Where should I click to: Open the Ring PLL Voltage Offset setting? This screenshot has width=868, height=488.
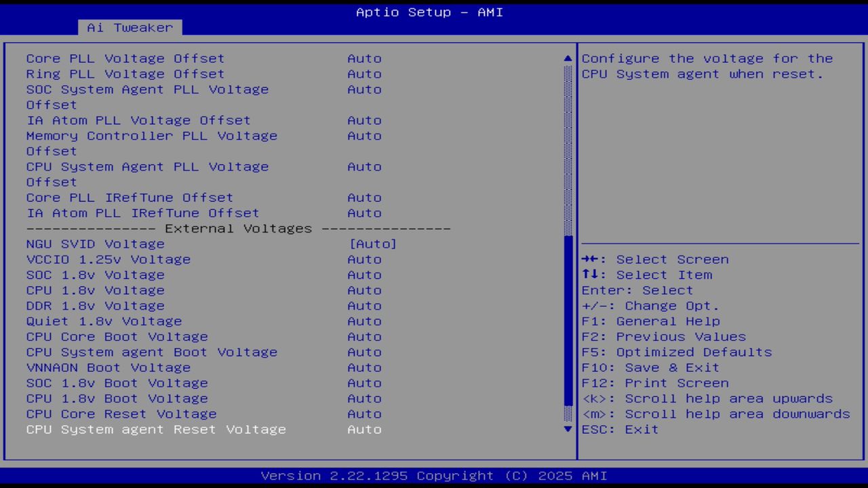click(125, 74)
